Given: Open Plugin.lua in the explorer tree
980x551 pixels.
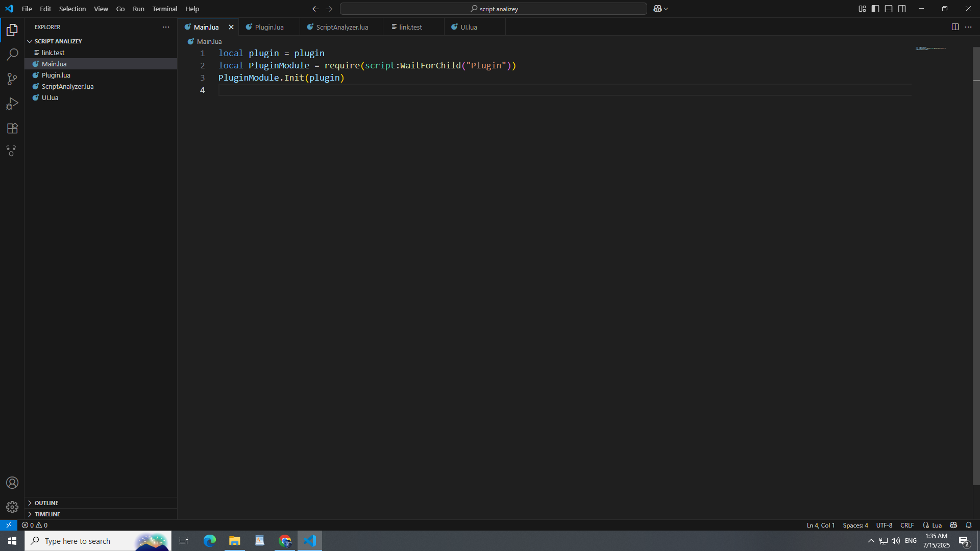Looking at the screenshot, I should pyautogui.click(x=56, y=75).
